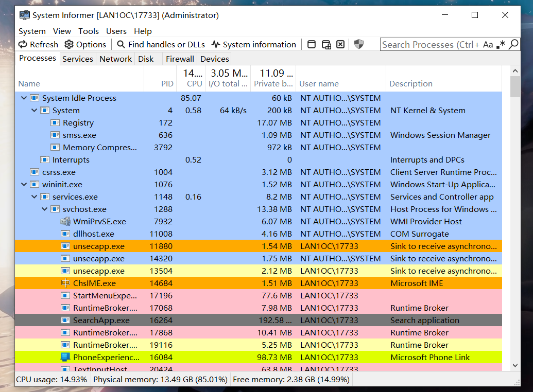This screenshot has width=533, height=392.
Task: Sort by the Name column header
Action: click(x=79, y=79)
